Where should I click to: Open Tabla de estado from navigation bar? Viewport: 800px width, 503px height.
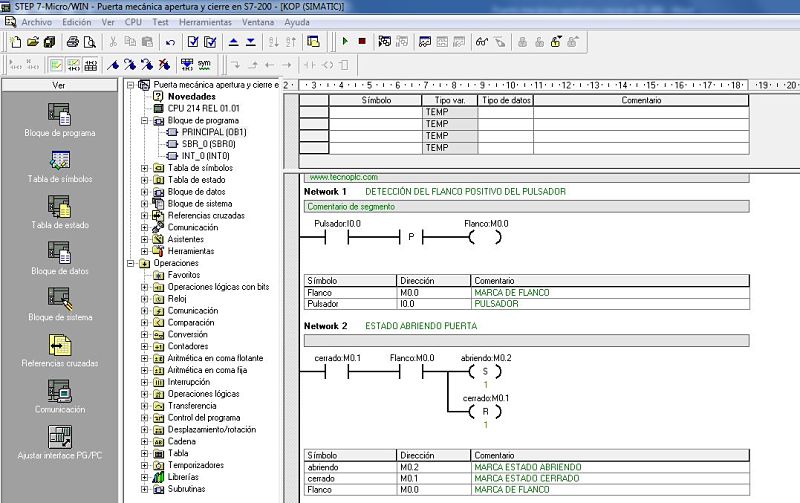(x=60, y=212)
